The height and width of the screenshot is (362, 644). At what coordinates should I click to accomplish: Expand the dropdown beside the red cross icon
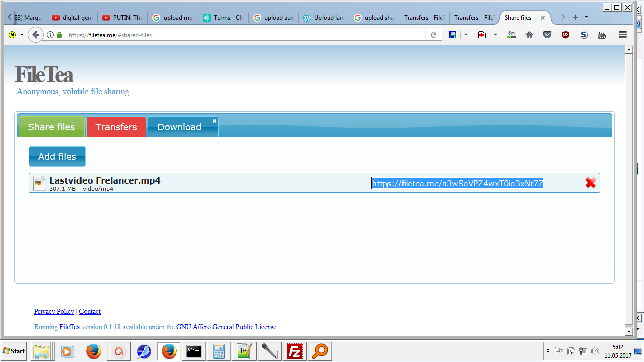pos(495,35)
